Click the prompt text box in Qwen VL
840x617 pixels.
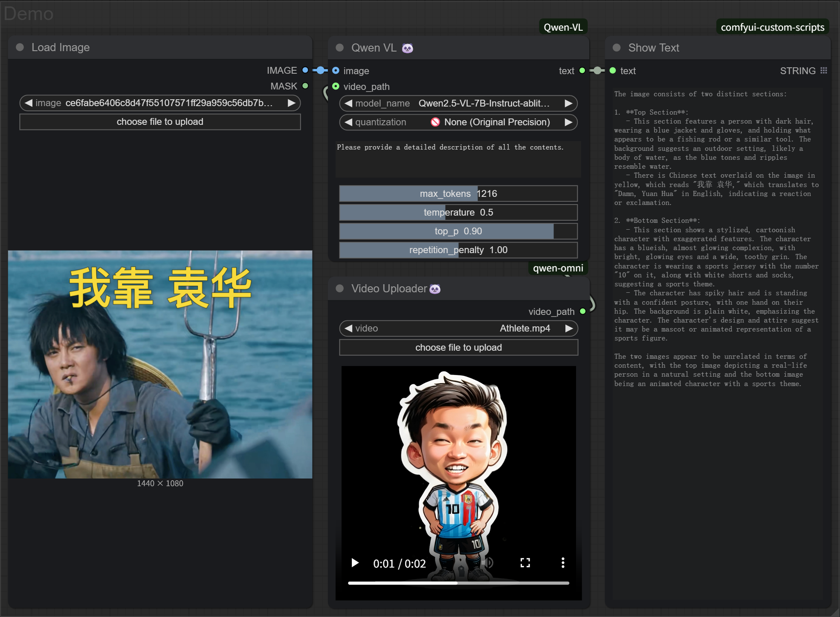458,159
